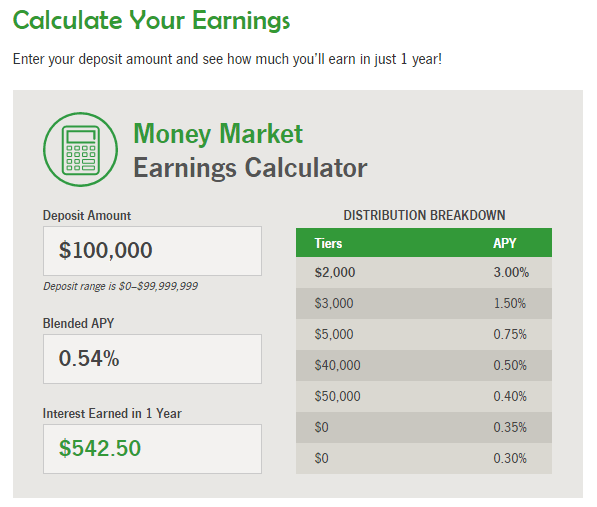Viewport: 597px width, 507px height.
Task: Click the Calculate Your Earnings title
Action: click(x=152, y=20)
